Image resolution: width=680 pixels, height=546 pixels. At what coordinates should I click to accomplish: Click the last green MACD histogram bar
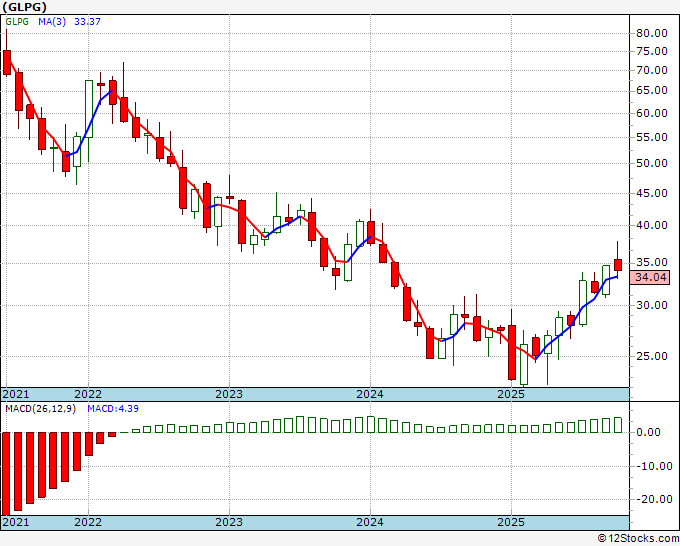pos(618,425)
